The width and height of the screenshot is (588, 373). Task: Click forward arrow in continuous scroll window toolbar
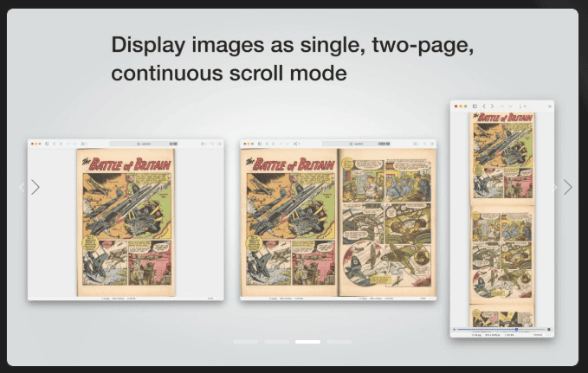(492, 106)
